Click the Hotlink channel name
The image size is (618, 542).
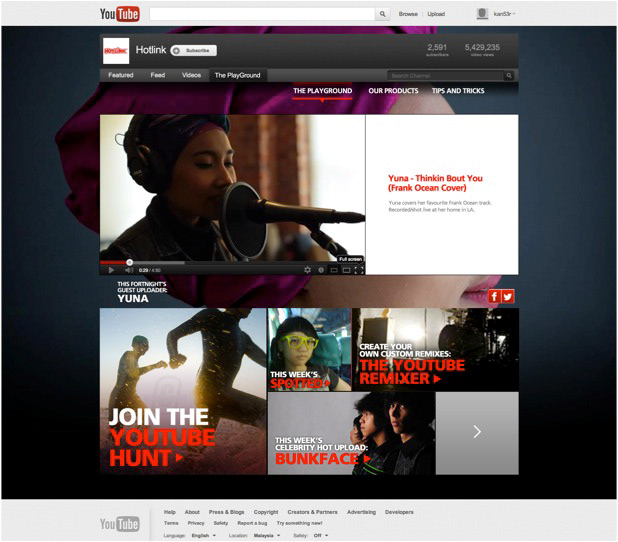point(151,50)
